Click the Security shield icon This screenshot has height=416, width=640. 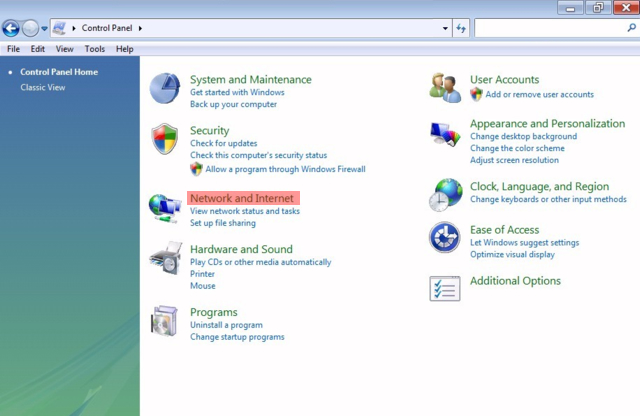[164, 139]
